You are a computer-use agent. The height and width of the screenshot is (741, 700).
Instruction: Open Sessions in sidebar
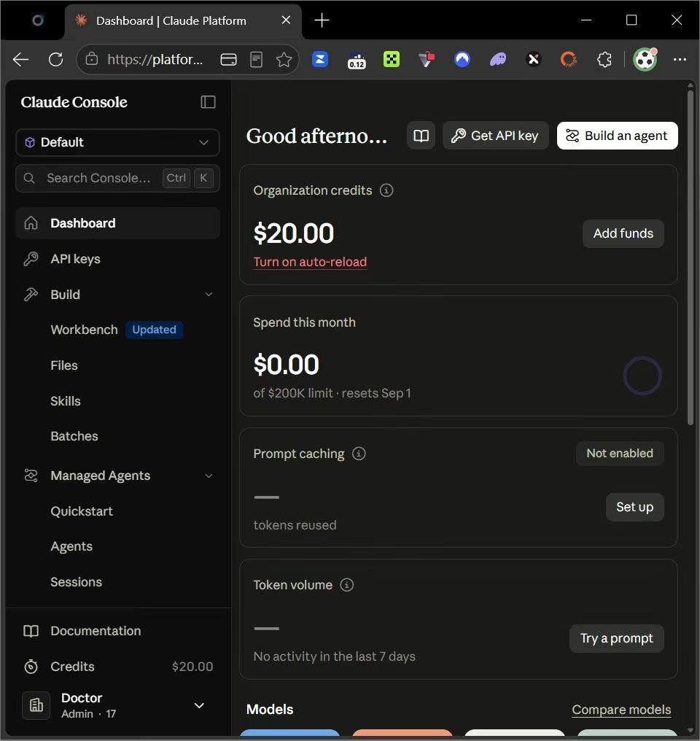click(76, 582)
